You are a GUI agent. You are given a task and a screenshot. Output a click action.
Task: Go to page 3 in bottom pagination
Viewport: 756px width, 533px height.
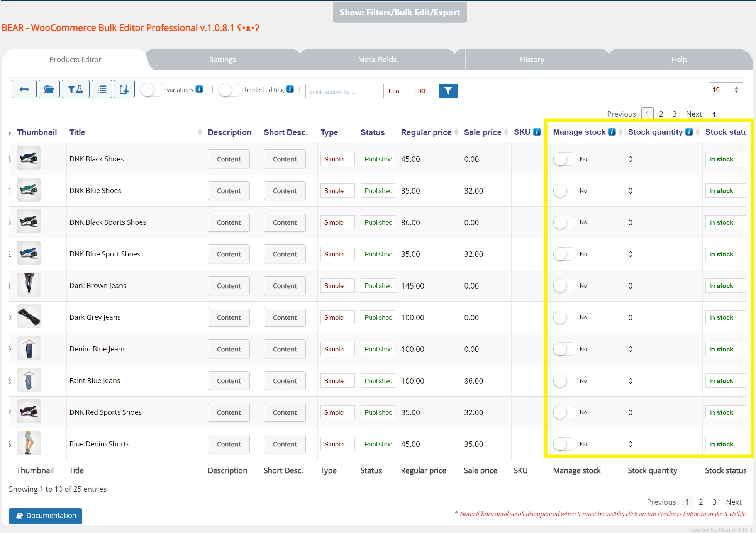pyautogui.click(x=714, y=502)
